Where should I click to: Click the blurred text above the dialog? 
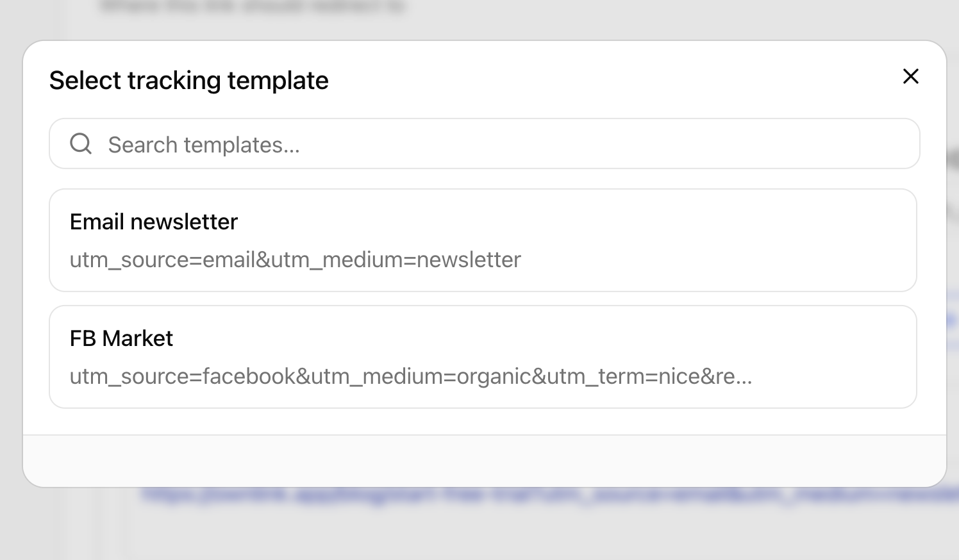coord(253,6)
